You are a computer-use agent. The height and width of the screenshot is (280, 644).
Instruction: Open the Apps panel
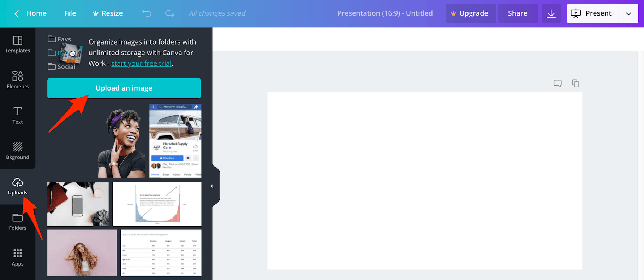18,257
